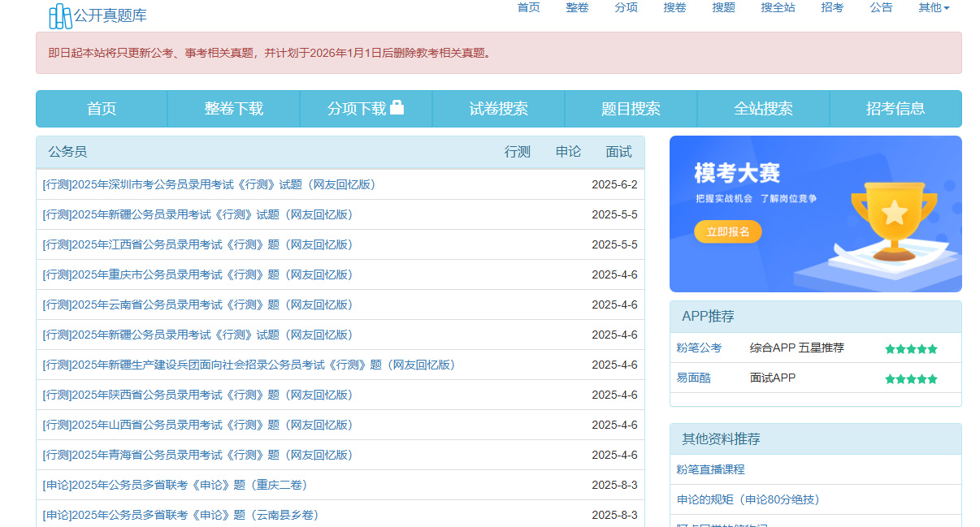Select the 招考信息 tab

click(x=895, y=109)
